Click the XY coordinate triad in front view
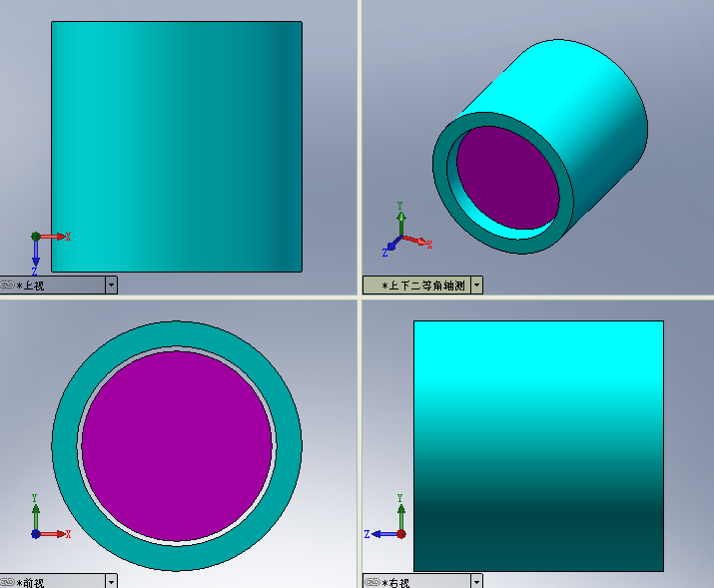Viewport: 714px width, 588px height. coord(50,517)
